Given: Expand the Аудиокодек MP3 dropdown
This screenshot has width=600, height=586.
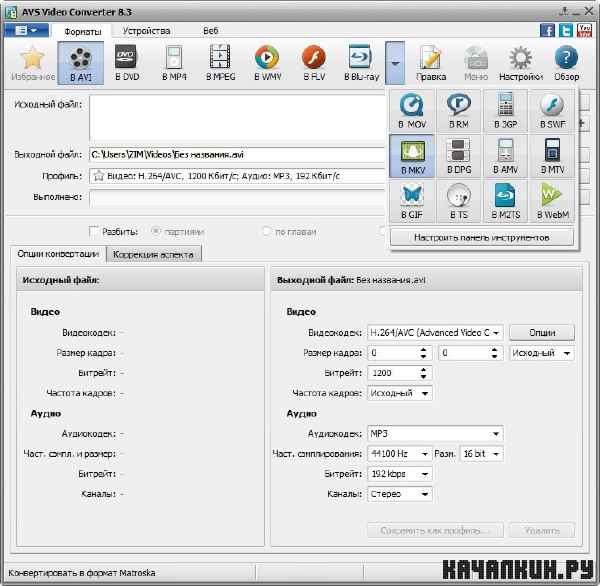Looking at the screenshot, I should (x=496, y=434).
